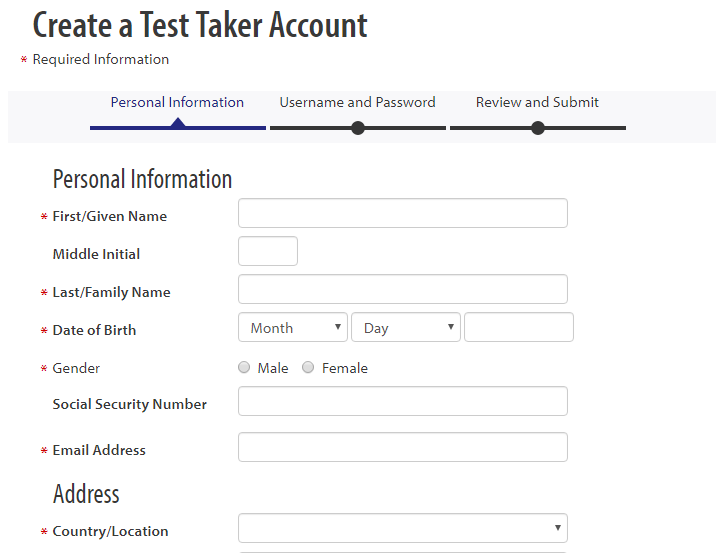Viewport: 716px width, 553px height.
Task: Focus the Middle Initial box
Action: click(268, 251)
